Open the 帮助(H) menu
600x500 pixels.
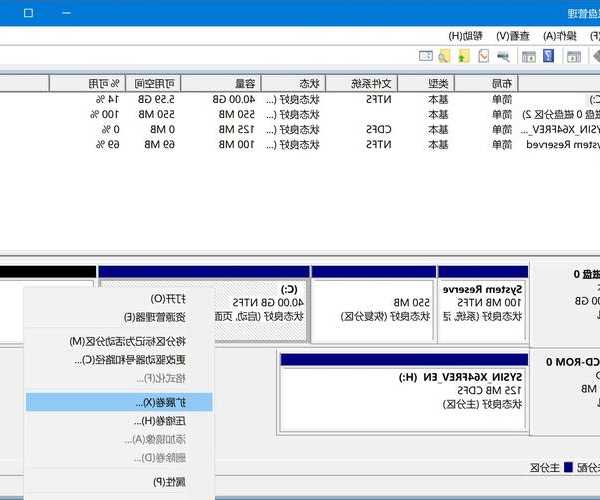465,36
